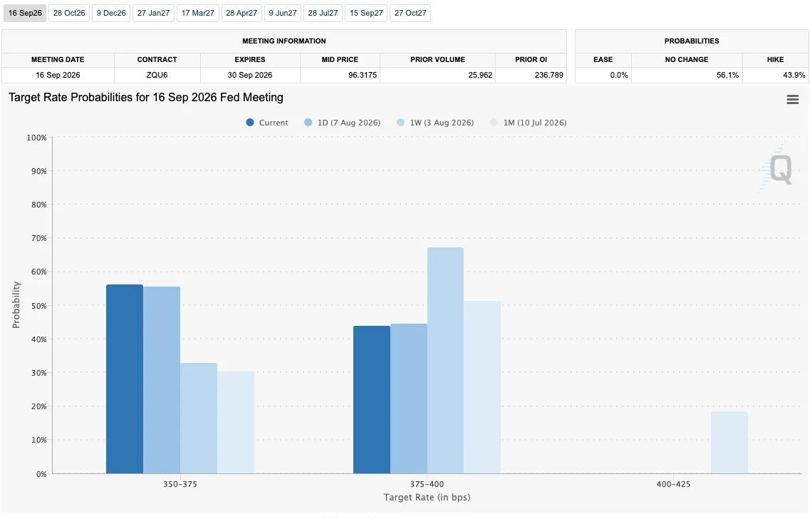Image resolution: width=812 pixels, height=519 pixels.
Task: Hide the 1W (3 Aug 2026) series
Action: tap(435, 123)
